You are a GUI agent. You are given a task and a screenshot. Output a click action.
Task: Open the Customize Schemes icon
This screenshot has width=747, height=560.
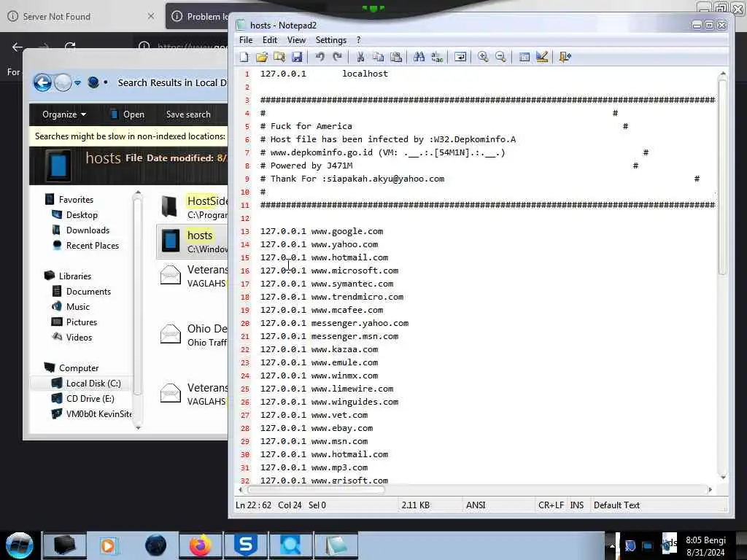542,57
